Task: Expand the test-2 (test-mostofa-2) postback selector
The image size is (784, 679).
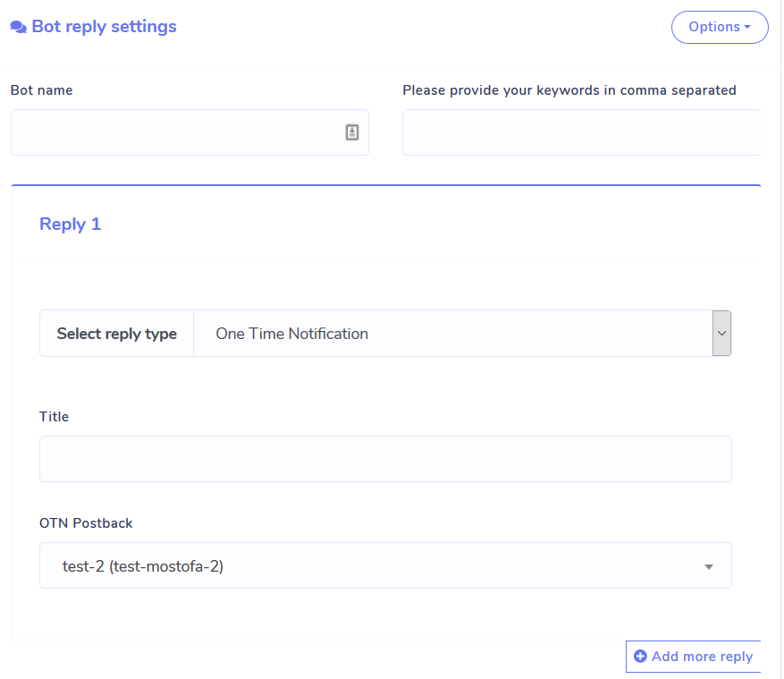Action: pyautogui.click(x=385, y=565)
